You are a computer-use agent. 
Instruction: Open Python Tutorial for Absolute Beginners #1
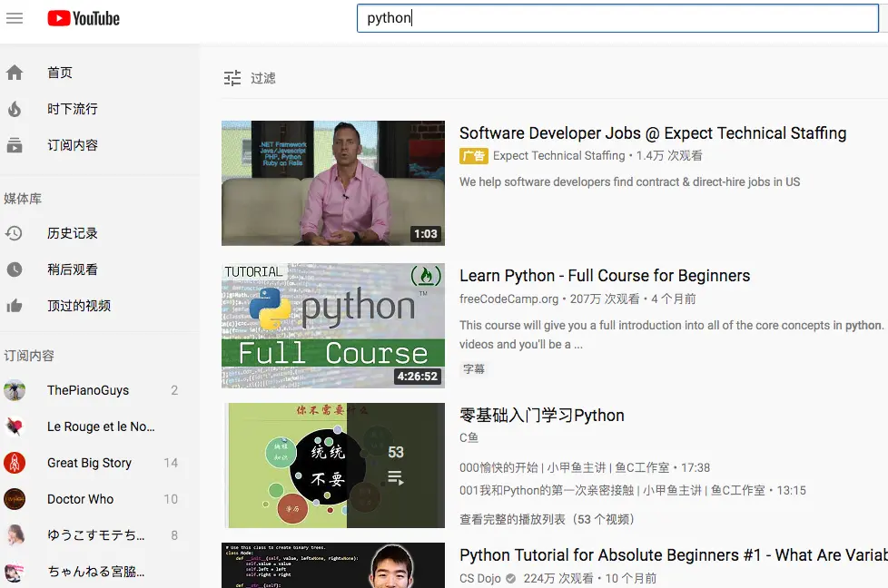pos(674,555)
